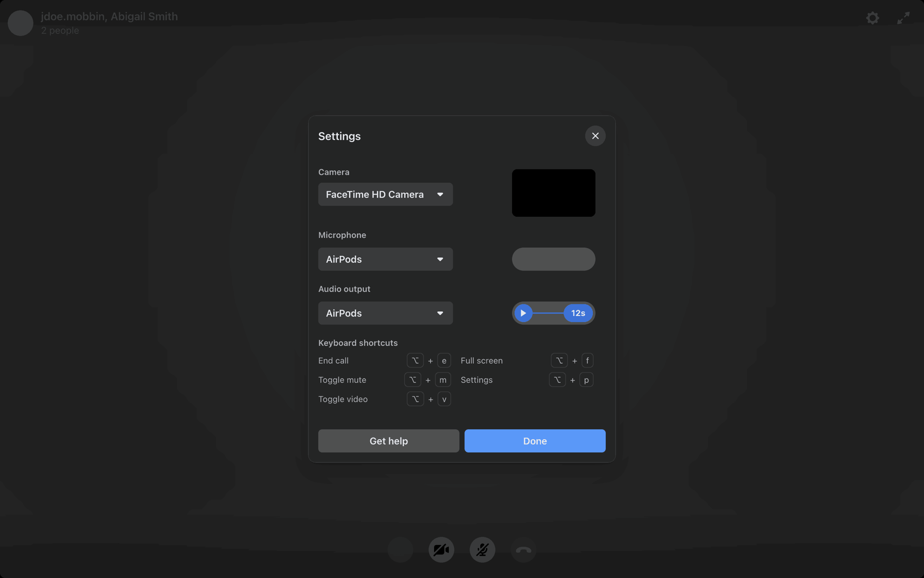Click the Settings shortcut label
This screenshot has height=578, width=924.
click(476, 380)
